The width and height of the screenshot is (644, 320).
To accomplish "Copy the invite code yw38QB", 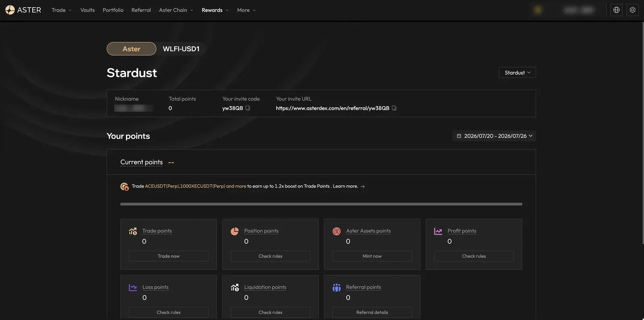I will [x=248, y=108].
